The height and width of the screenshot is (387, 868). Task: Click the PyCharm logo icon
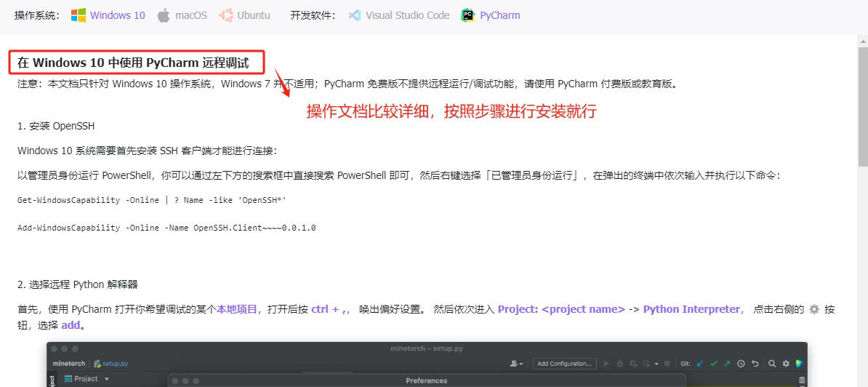[468, 15]
